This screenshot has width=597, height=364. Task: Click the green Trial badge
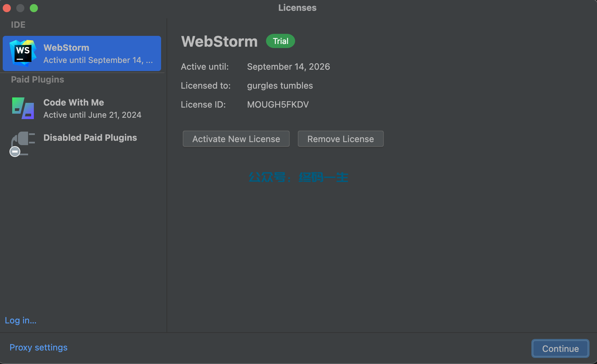pos(281,41)
